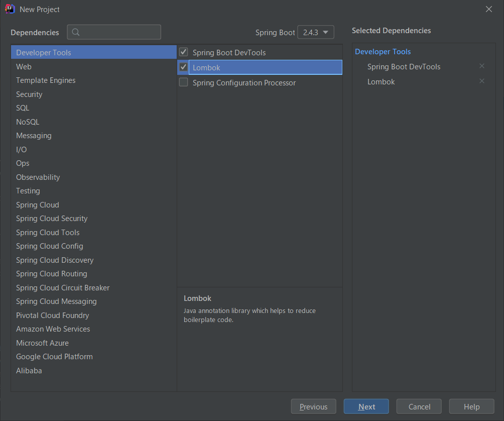504x421 pixels.
Task: Remove Spring Boot DevTools from selected dependencies
Action: (481, 66)
